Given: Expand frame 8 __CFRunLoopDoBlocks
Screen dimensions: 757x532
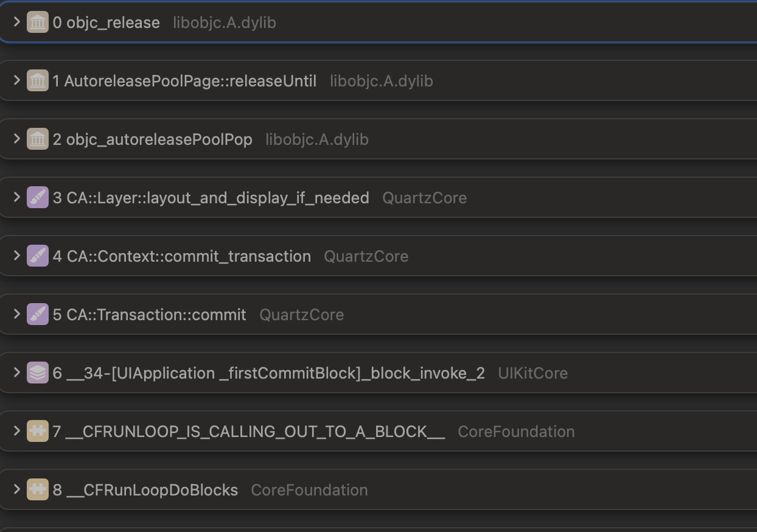Looking at the screenshot, I should pos(17,490).
